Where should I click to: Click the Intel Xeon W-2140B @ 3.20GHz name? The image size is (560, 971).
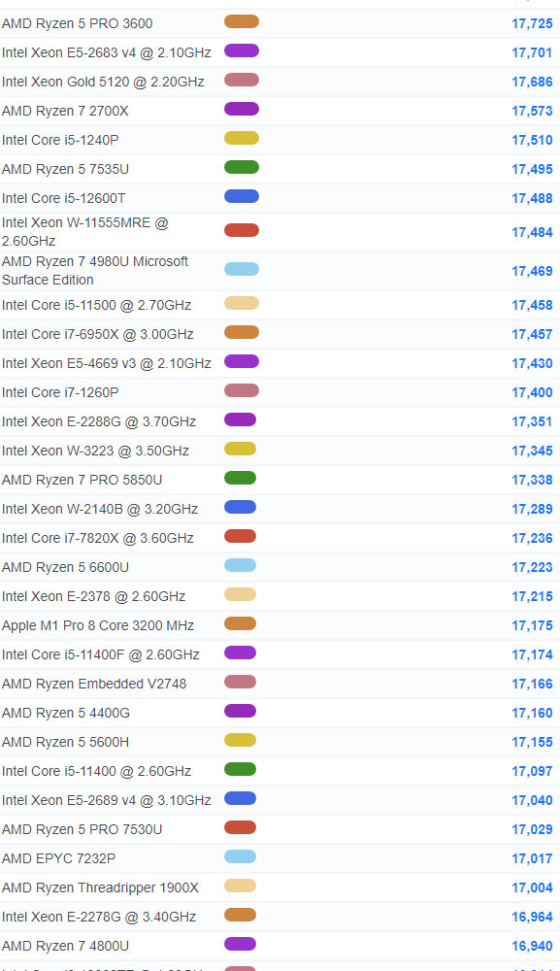pyautogui.click(x=100, y=509)
